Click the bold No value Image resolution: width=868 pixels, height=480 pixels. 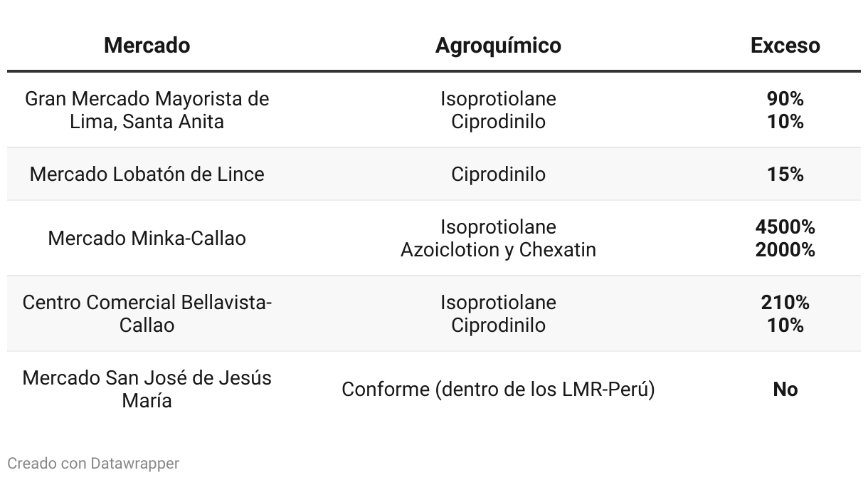click(x=785, y=390)
